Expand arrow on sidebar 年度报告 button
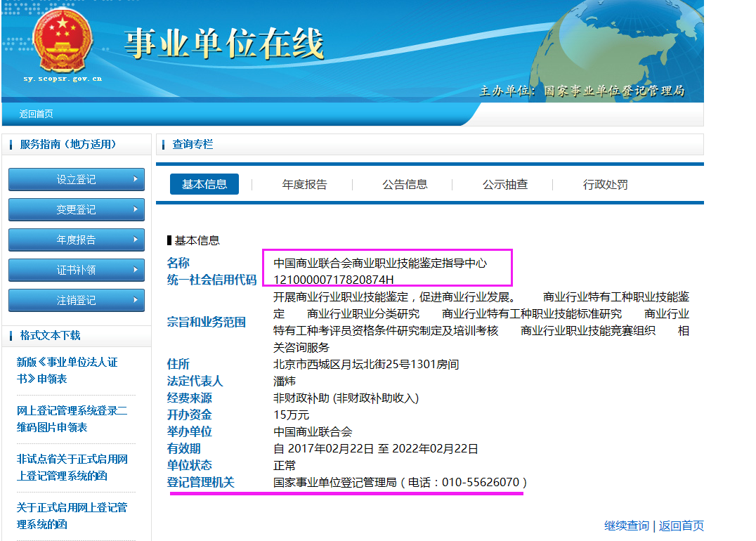This screenshot has width=756, height=541. (136, 239)
